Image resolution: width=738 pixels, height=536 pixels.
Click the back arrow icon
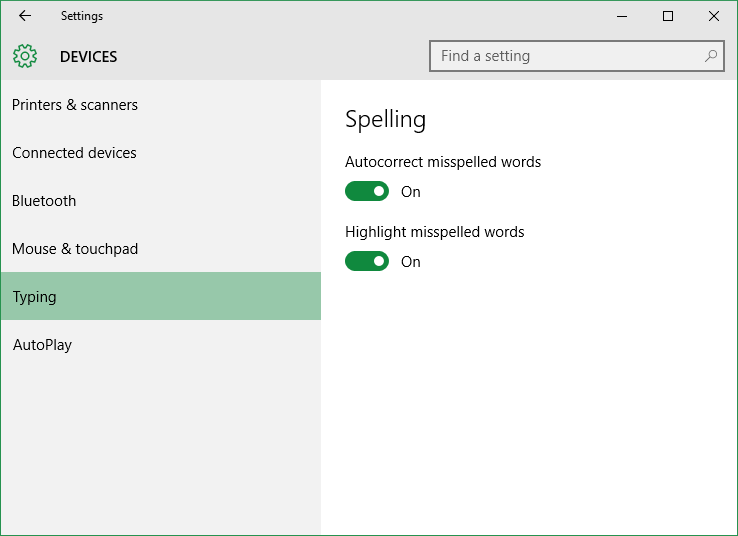click(25, 16)
